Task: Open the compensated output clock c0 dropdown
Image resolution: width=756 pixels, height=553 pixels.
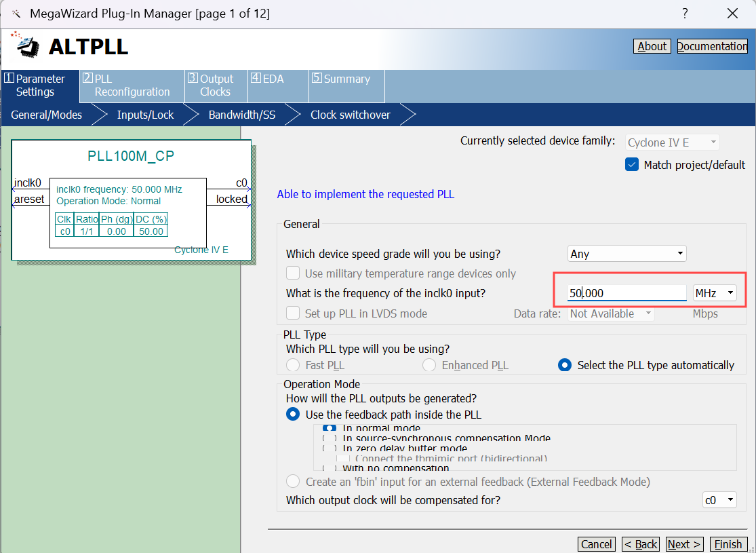Action: click(719, 500)
